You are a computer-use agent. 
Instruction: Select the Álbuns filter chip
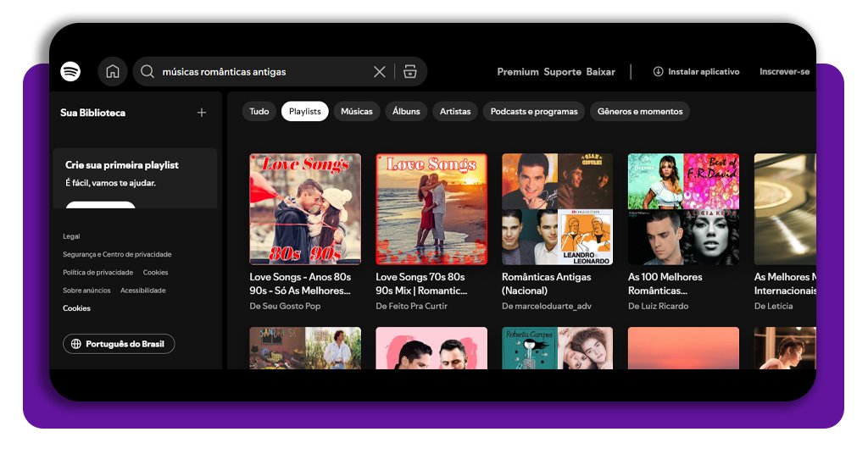point(406,112)
